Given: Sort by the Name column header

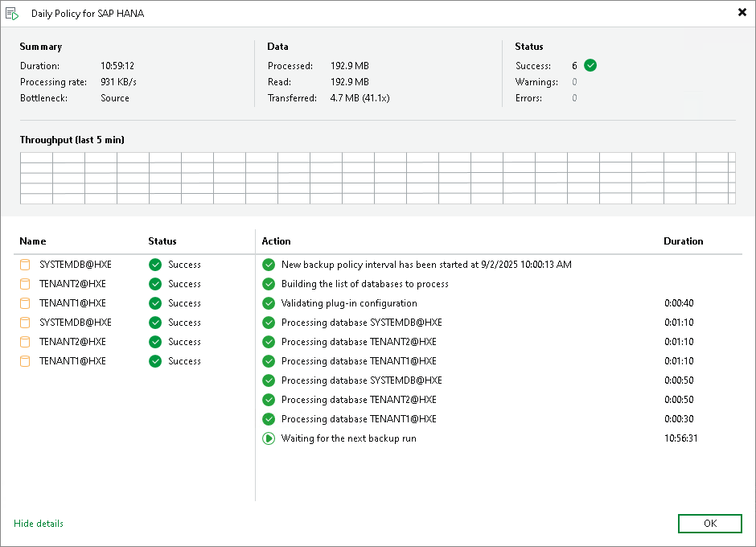Looking at the screenshot, I should click(33, 241).
